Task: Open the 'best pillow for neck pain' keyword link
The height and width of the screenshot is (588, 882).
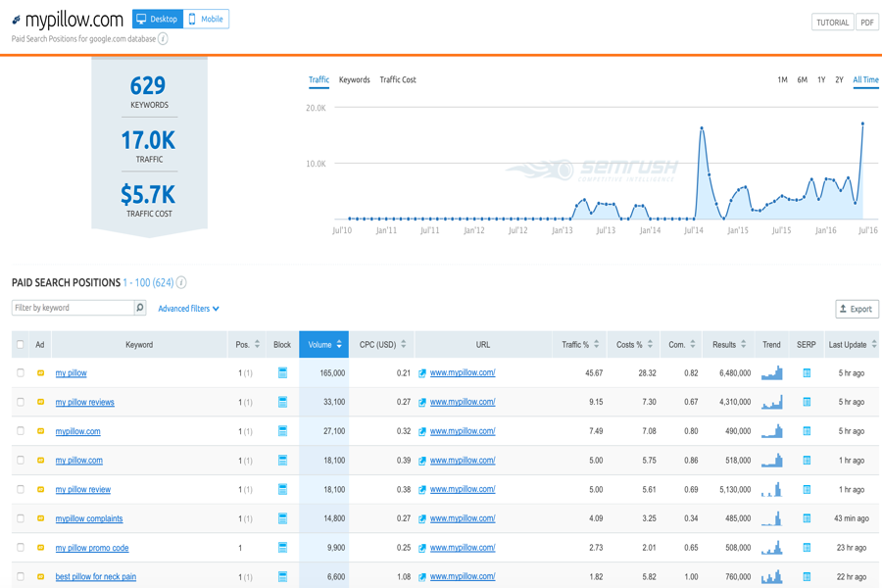Action: (x=96, y=577)
